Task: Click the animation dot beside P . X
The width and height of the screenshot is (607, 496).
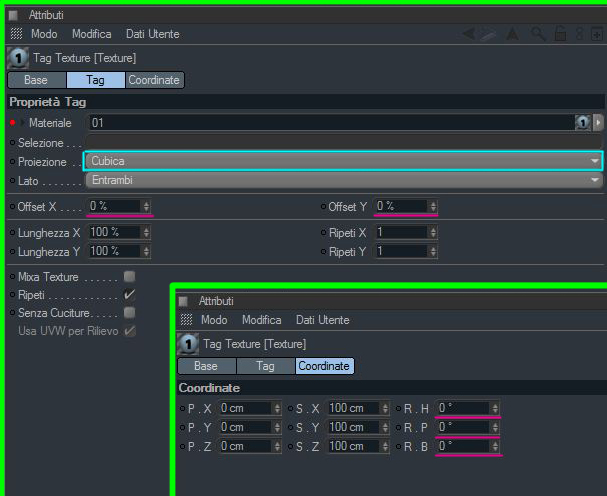Action: (182, 408)
